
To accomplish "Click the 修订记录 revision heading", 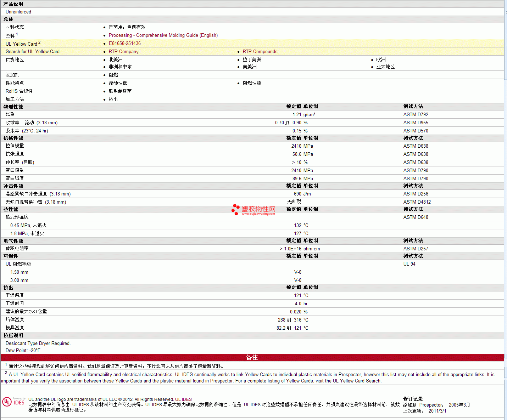I will click(413, 399).
